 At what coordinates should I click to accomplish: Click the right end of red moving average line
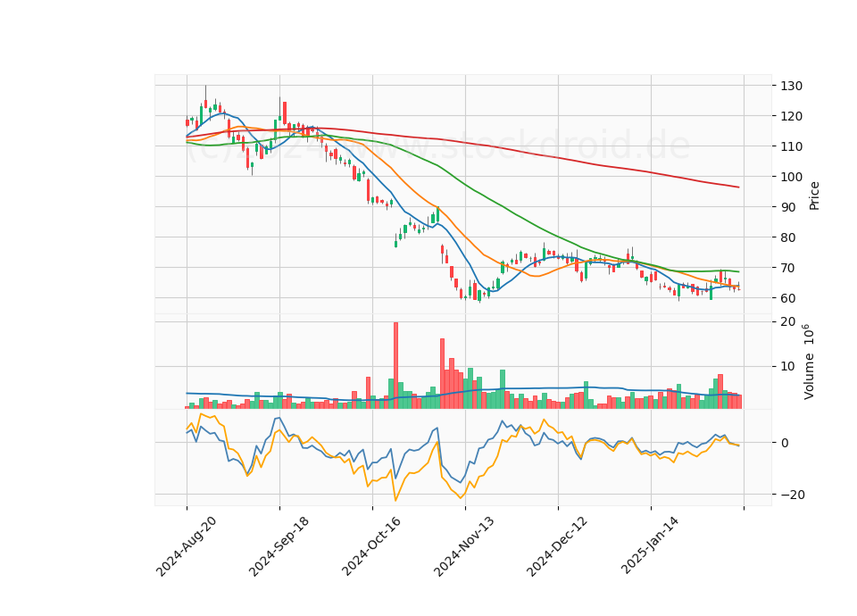738,187
